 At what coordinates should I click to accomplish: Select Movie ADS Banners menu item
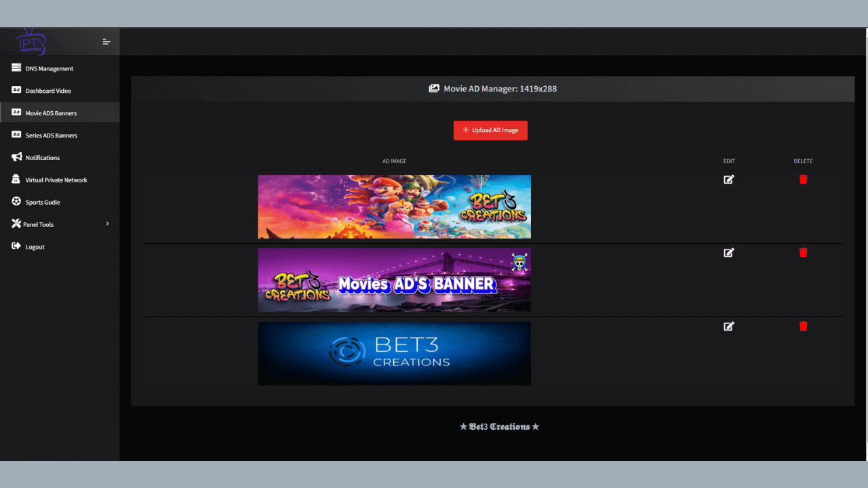tap(60, 113)
